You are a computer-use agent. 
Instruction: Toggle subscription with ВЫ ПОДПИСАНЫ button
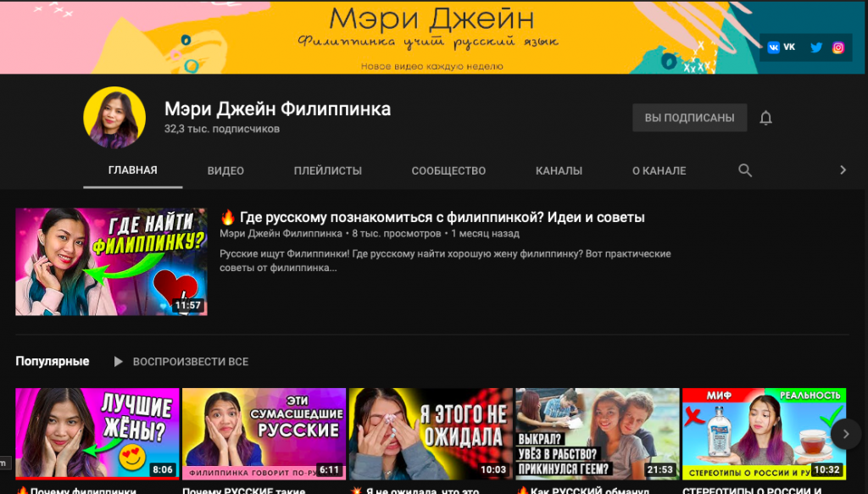click(689, 118)
